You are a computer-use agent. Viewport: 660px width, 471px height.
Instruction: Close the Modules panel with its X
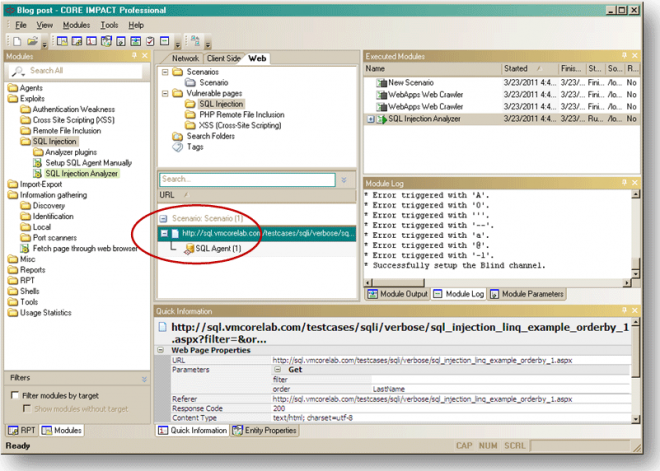tap(145, 56)
